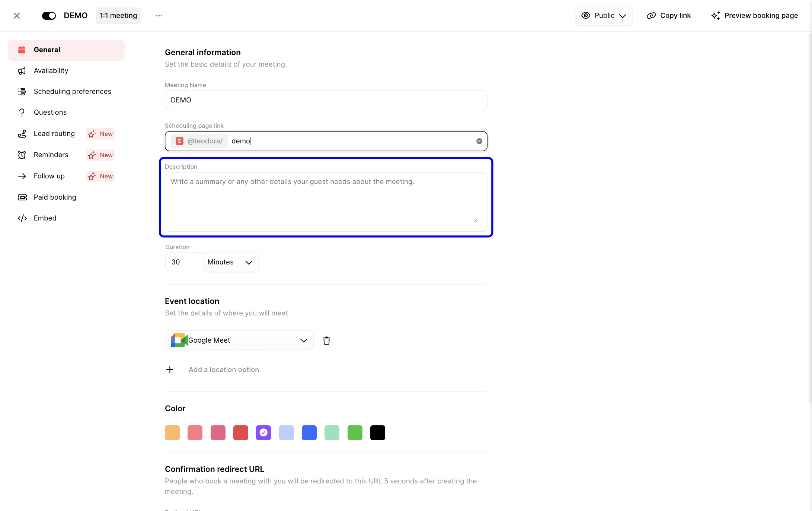Select the purple color swatch
The width and height of the screenshot is (812, 511).
coord(263,432)
